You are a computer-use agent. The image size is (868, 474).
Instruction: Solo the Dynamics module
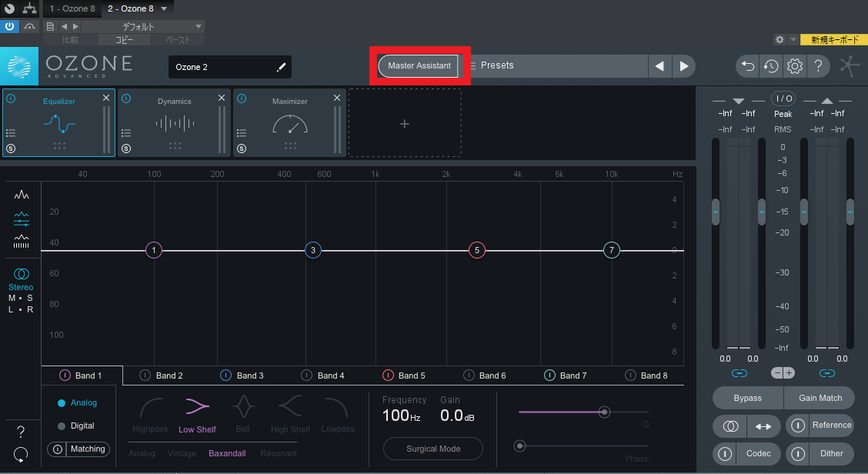[126, 149]
